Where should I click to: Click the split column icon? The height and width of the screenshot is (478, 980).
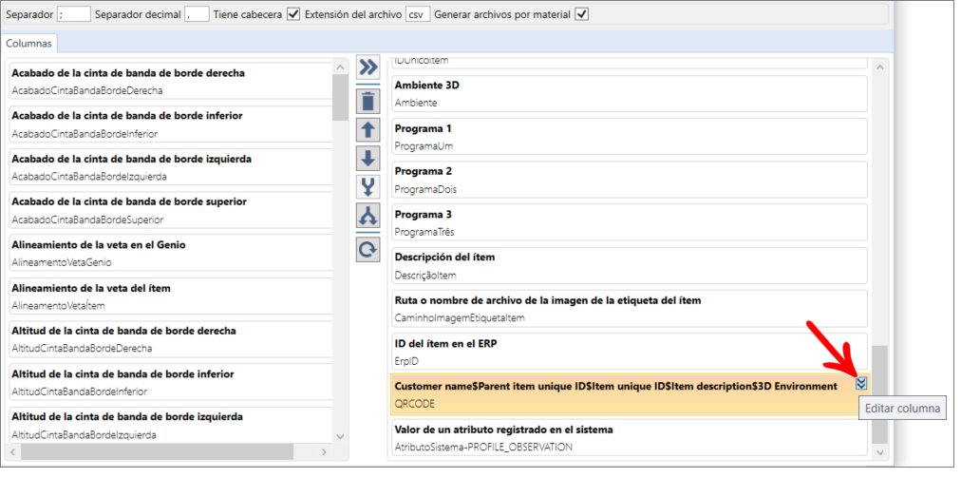(367, 217)
